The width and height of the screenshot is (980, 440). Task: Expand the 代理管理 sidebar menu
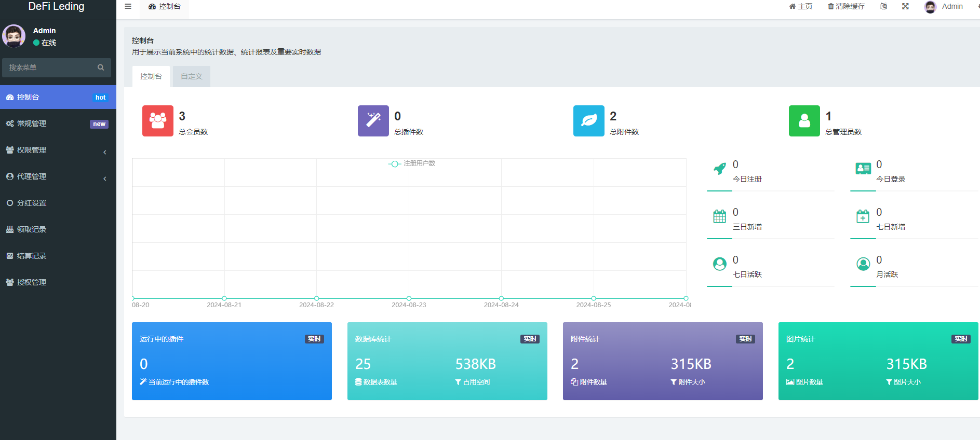click(57, 176)
